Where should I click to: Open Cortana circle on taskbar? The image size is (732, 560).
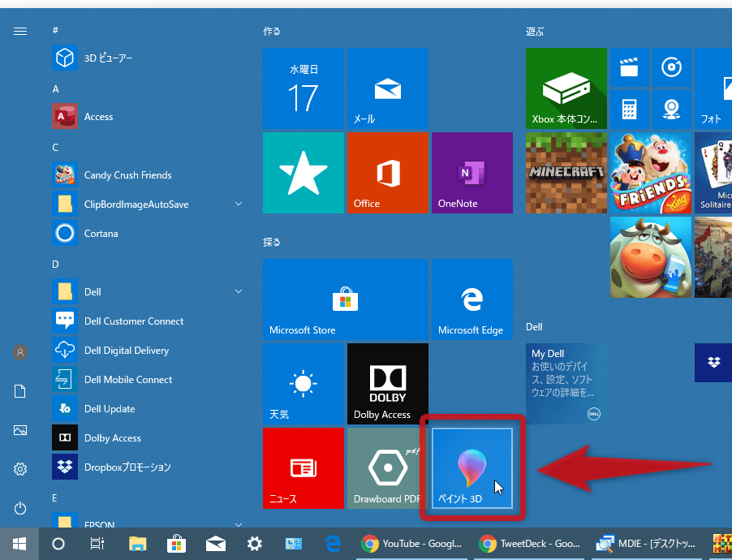58,544
